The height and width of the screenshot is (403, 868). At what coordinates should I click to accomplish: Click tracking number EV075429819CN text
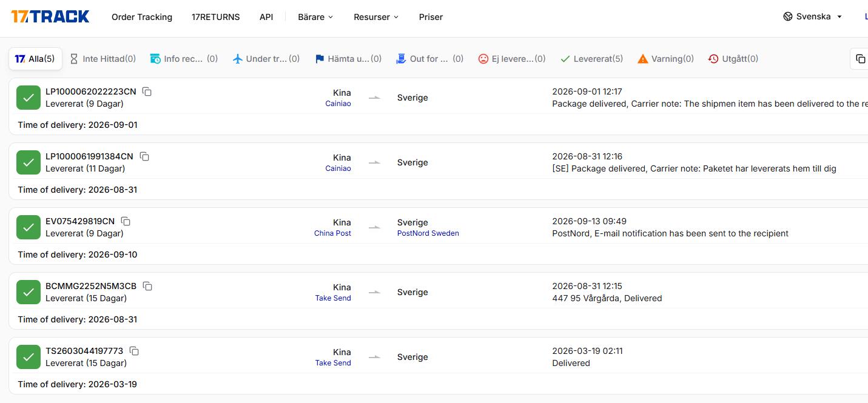click(80, 221)
